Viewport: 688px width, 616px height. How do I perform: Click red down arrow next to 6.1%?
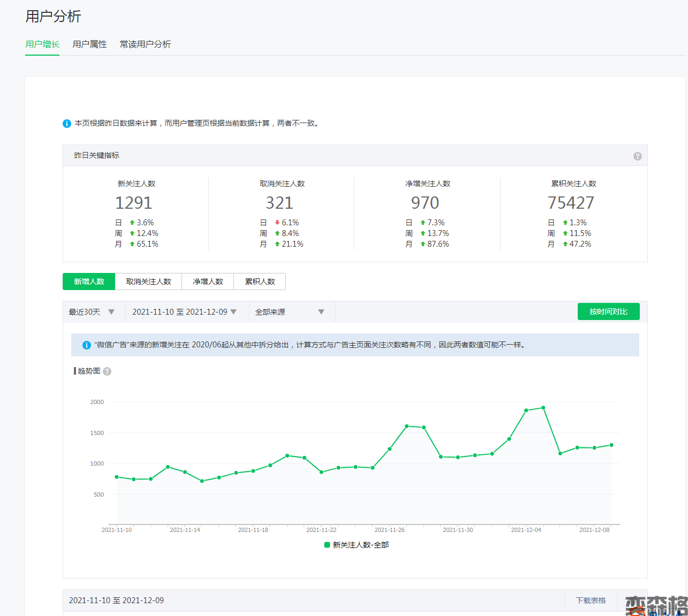[277, 223]
